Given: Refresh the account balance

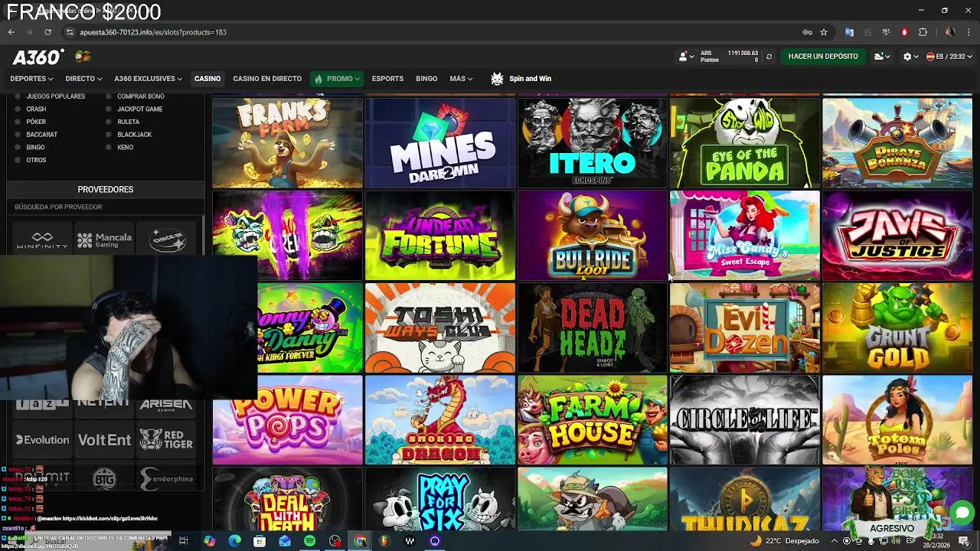Looking at the screenshot, I should 769,57.
